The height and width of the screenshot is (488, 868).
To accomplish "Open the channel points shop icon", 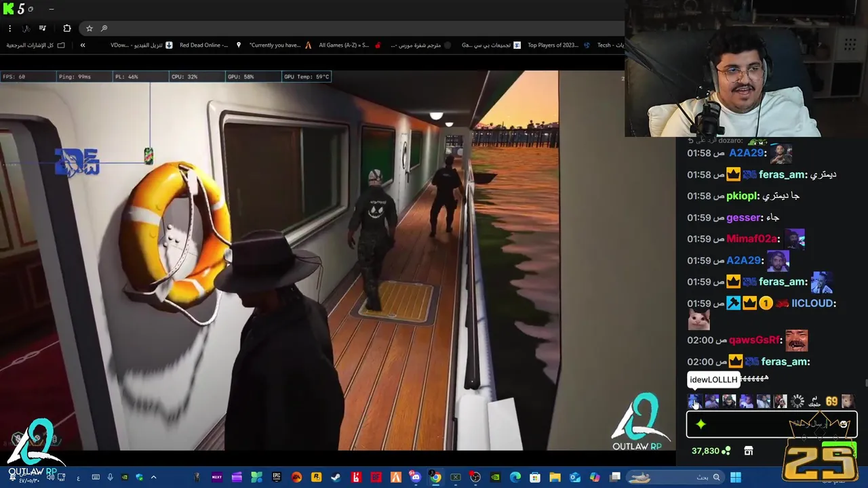I will point(749,451).
